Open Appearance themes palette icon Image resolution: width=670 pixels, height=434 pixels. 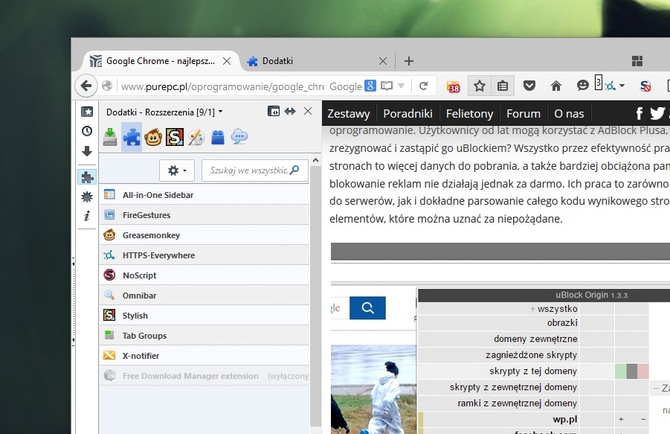coord(197,137)
